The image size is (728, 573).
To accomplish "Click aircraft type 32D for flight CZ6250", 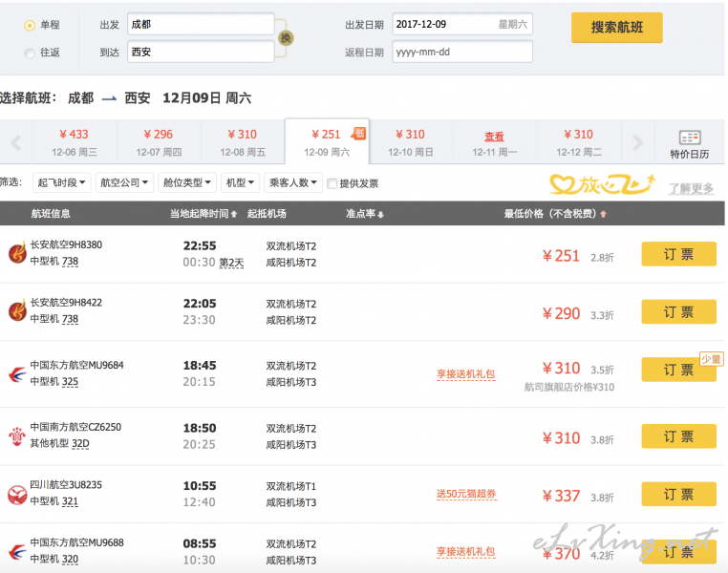I will (80, 444).
